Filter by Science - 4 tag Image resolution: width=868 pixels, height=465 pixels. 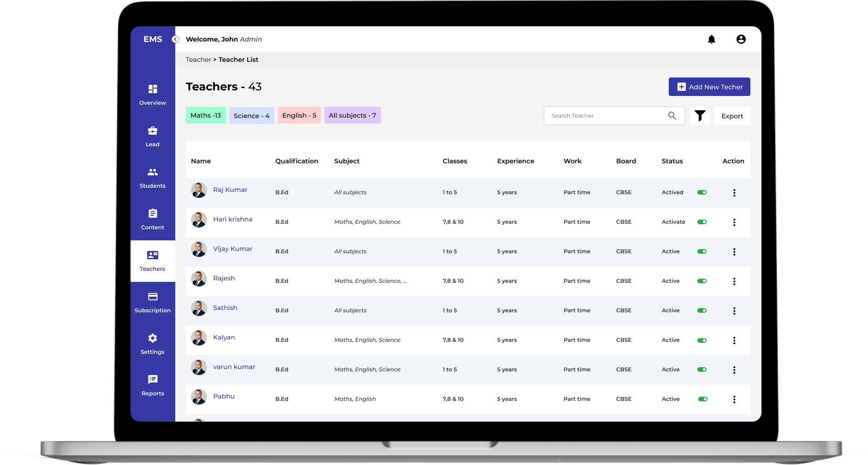tap(252, 115)
